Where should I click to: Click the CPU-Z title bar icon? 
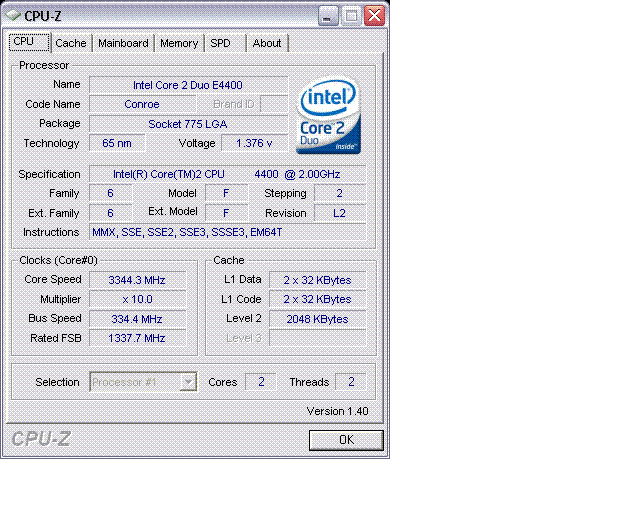click(13, 16)
